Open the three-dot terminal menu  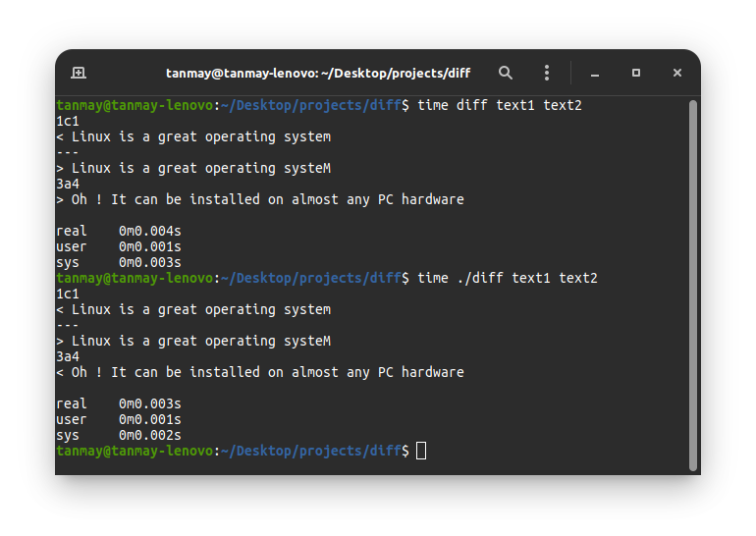[546, 73]
